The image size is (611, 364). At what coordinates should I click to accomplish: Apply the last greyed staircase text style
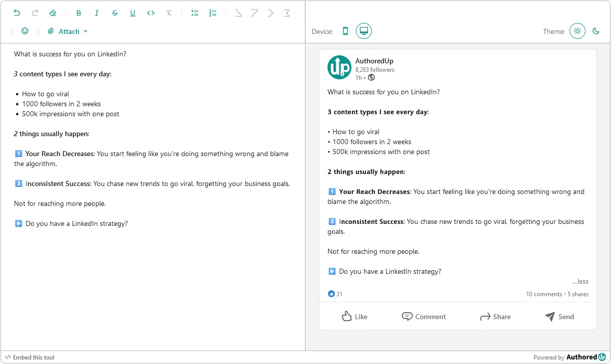[287, 13]
